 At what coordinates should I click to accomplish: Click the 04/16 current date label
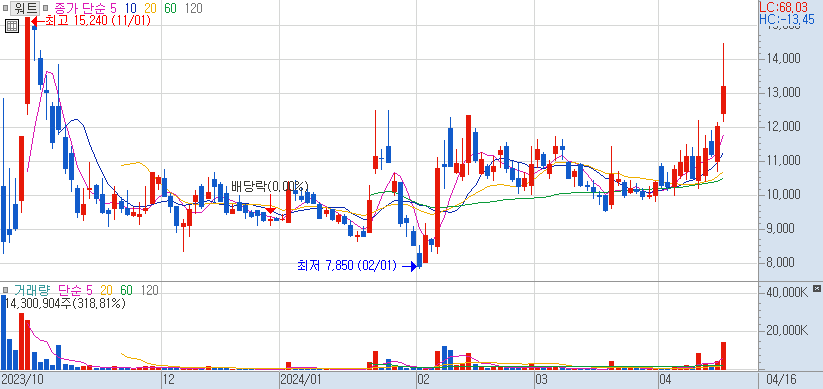point(782,379)
